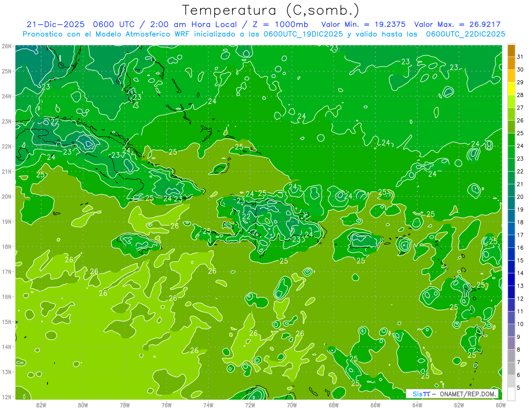Click the 24N latitude axis label

tap(6, 96)
